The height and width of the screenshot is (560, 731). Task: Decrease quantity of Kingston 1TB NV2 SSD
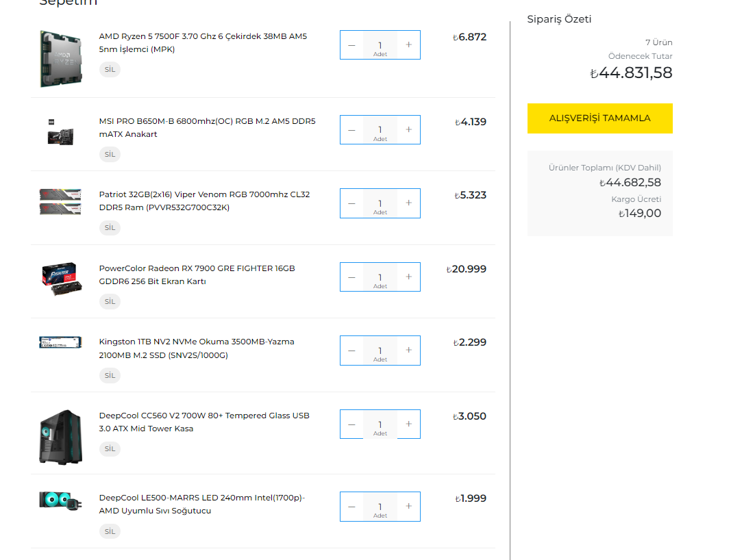click(351, 350)
